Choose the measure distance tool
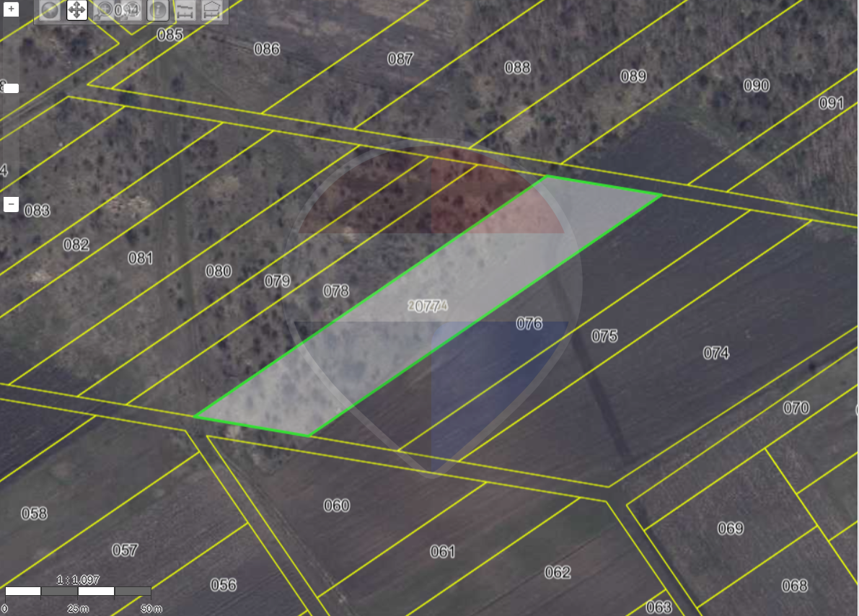The image size is (859, 616). pos(185,10)
